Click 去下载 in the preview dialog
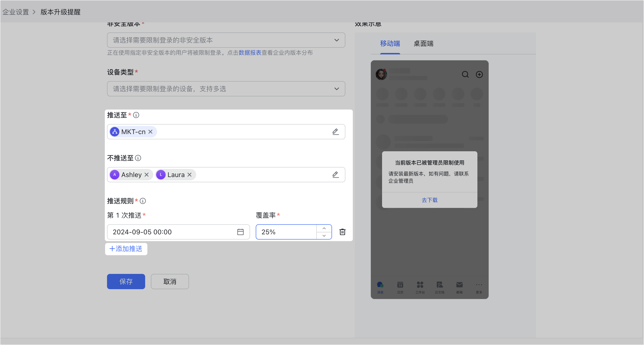This screenshot has width=644, height=345. (x=429, y=200)
